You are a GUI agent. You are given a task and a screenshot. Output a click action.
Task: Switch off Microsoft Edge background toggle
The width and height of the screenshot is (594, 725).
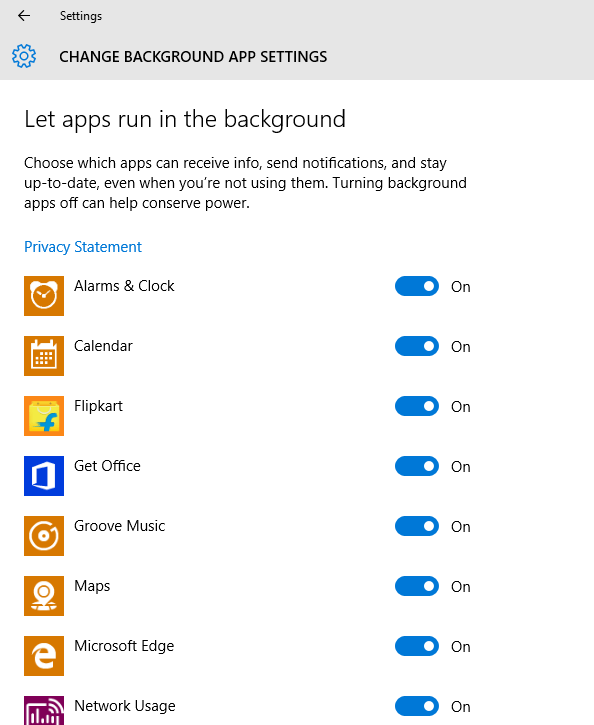click(417, 646)
